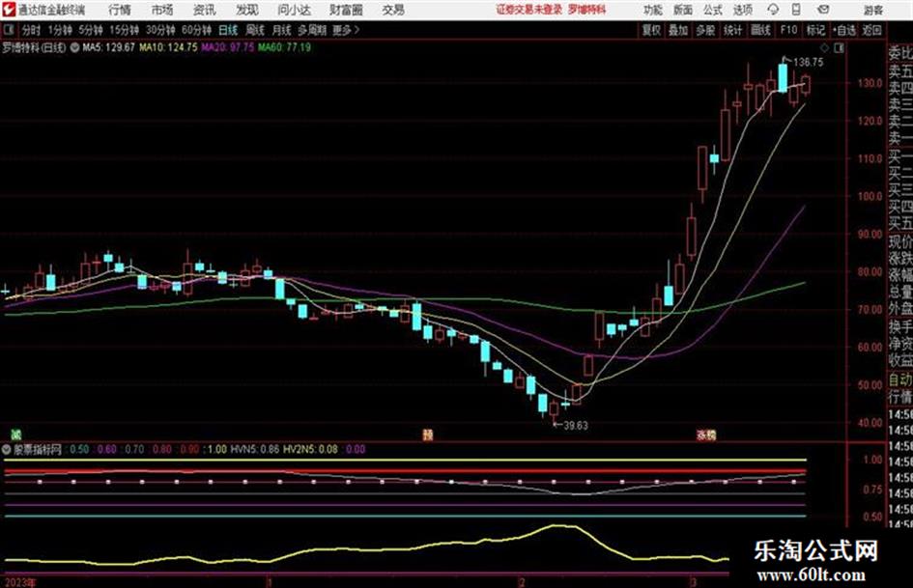
Task: Expand the 股票指标网 indicator dropdown
Action: coord(7,449)
